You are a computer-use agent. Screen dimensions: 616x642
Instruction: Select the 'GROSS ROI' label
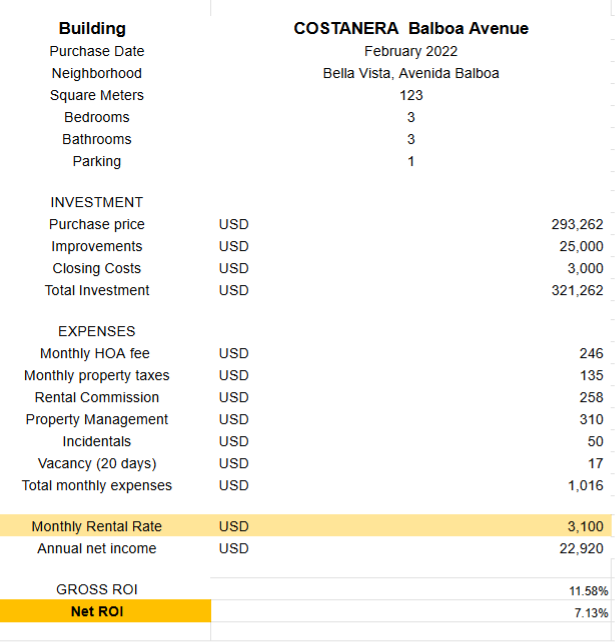point(97,589)
